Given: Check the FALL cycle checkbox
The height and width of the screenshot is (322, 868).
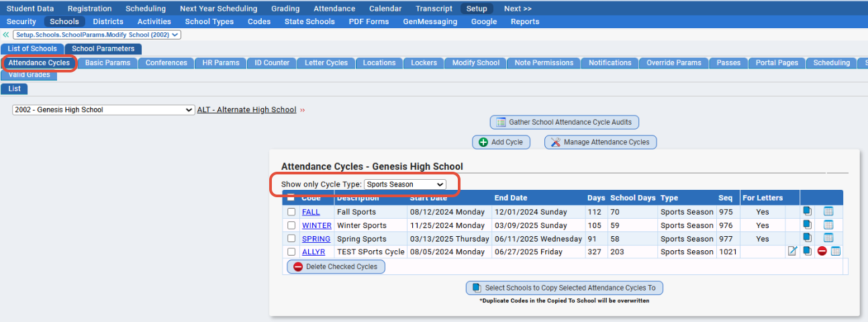Looking at the screenshot, I should 291,212.
